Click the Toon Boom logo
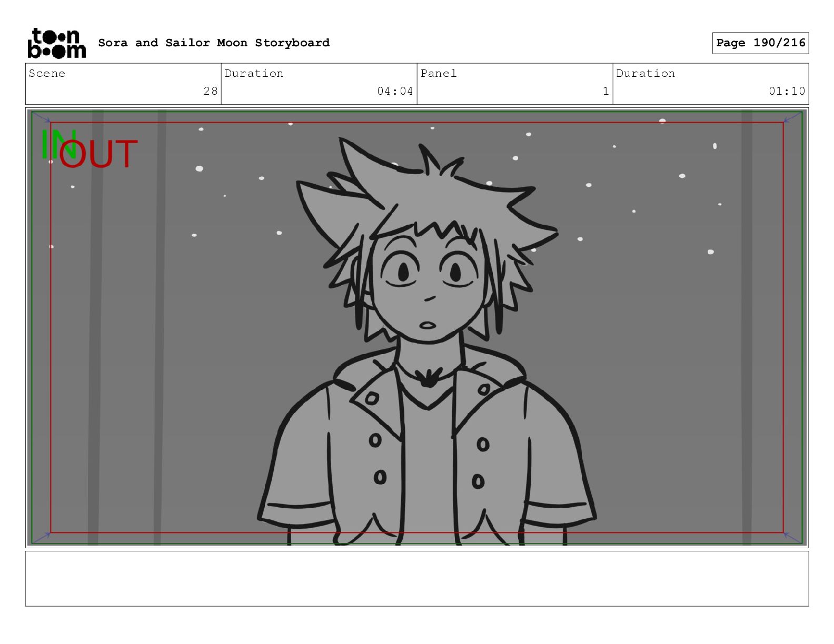834x644 pixels. (56, 43)
